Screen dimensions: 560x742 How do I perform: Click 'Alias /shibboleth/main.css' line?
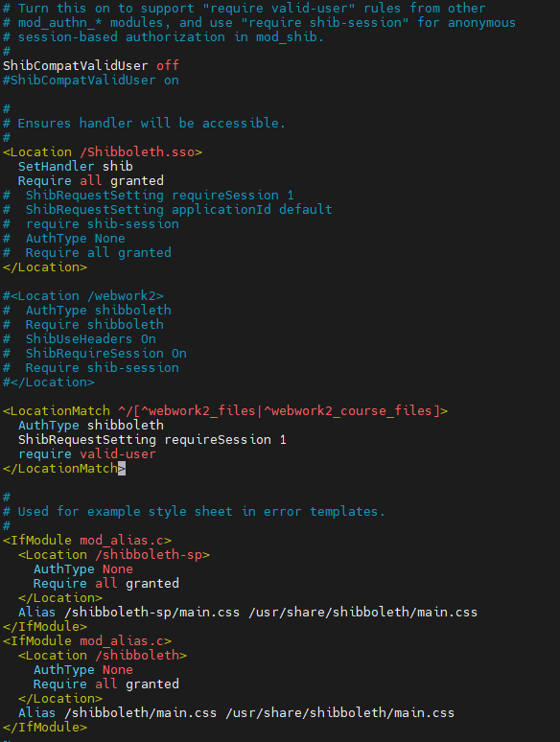click(x=117, y=712)
